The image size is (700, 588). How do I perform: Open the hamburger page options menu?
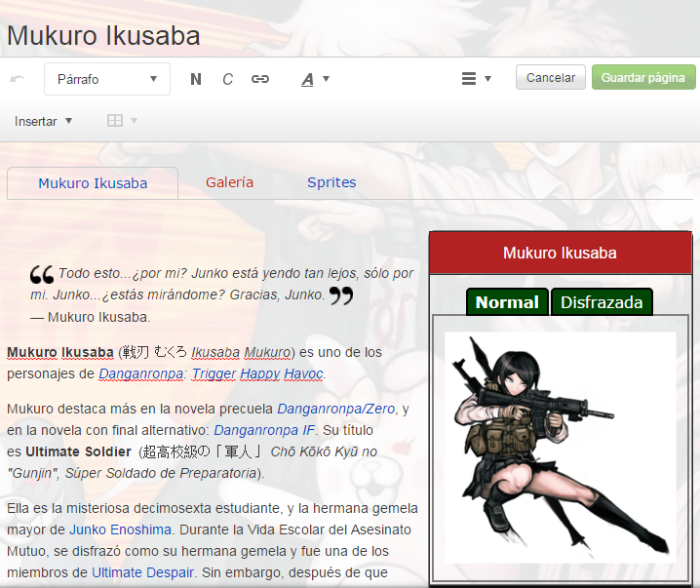[476, 79]
